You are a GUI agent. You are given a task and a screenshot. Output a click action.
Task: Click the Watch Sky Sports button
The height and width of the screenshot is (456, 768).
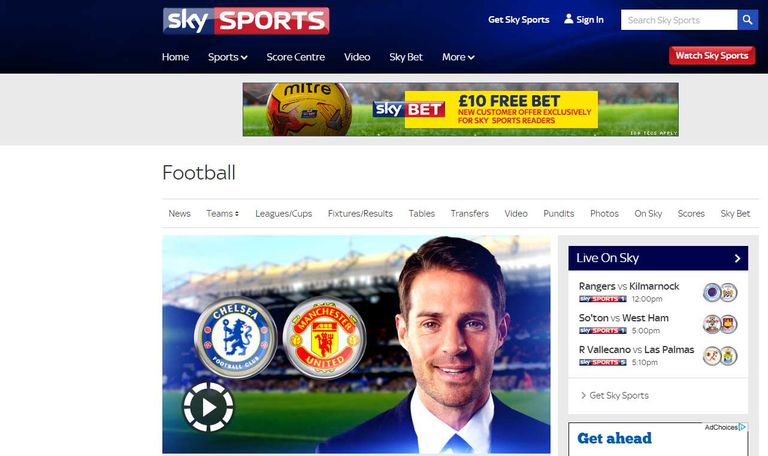click(712, 55)
